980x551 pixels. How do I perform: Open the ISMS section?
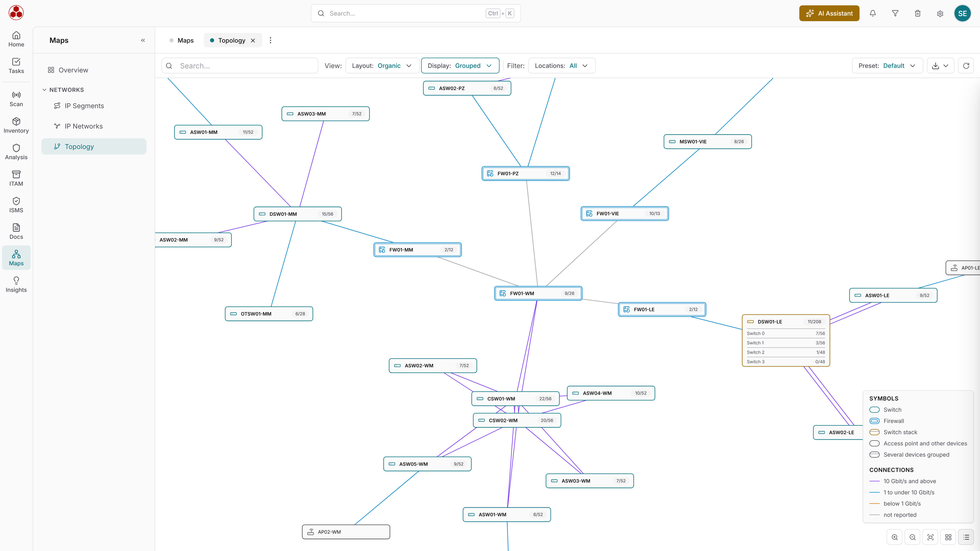tap(16, 205)
